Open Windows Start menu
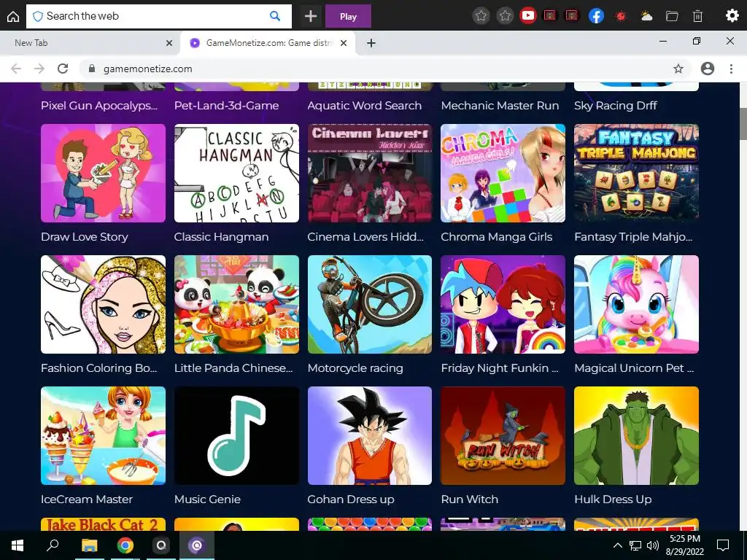 [x=18, y=545]
